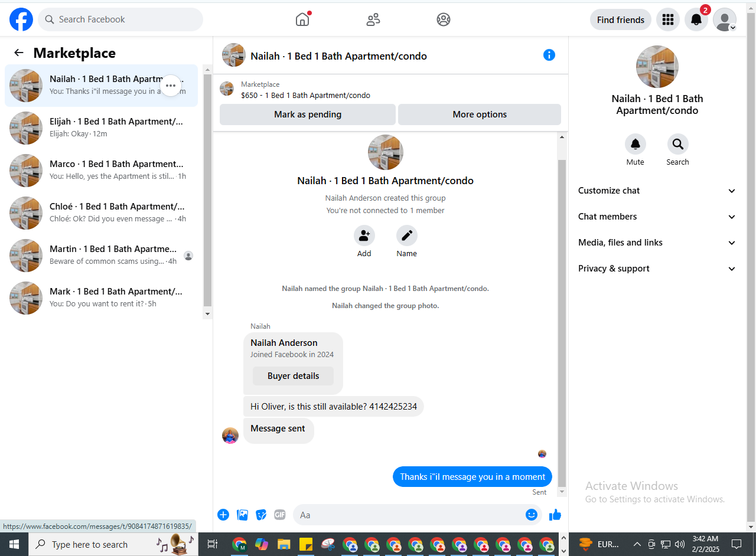Image resolution: width=756 pixels, height=556 pixels.
Task: Click Buyer details button
Action: pyautogui.click(x=293, y=376)
